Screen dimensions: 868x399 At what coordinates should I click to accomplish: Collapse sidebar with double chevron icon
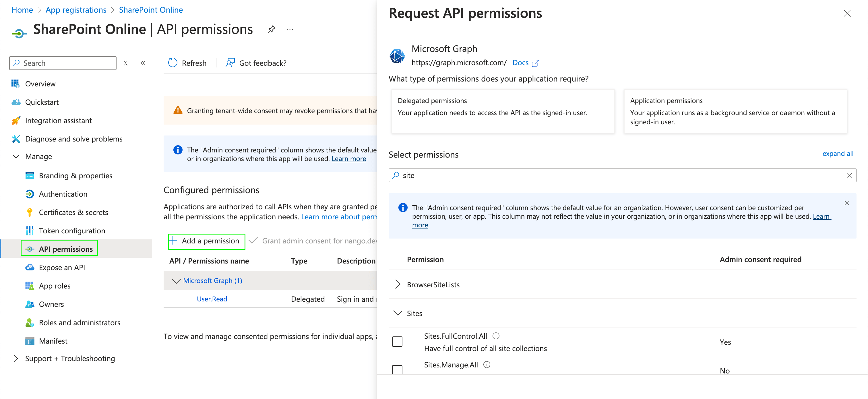(143, 63)
